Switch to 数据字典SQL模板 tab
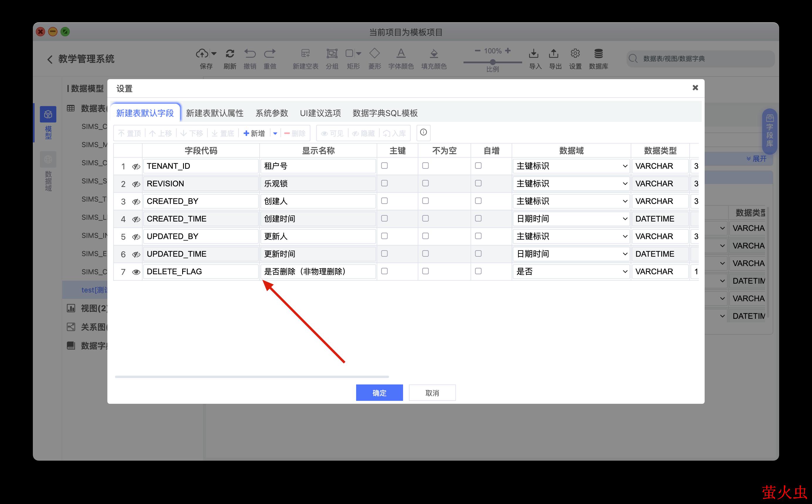 [x=385, y=113]
